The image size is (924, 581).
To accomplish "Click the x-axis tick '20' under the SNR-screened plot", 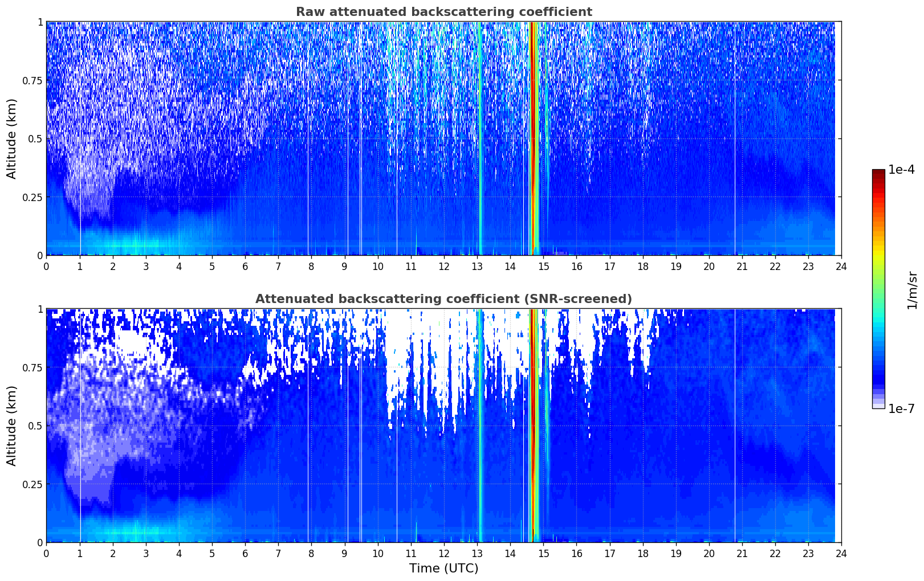I will pyautogui.click(x=709, y=554).
